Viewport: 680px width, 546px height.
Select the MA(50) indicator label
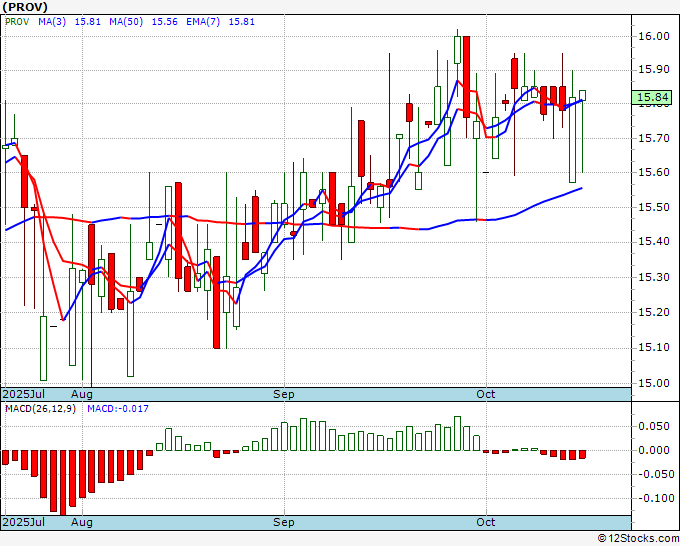(x=126, y=22)
